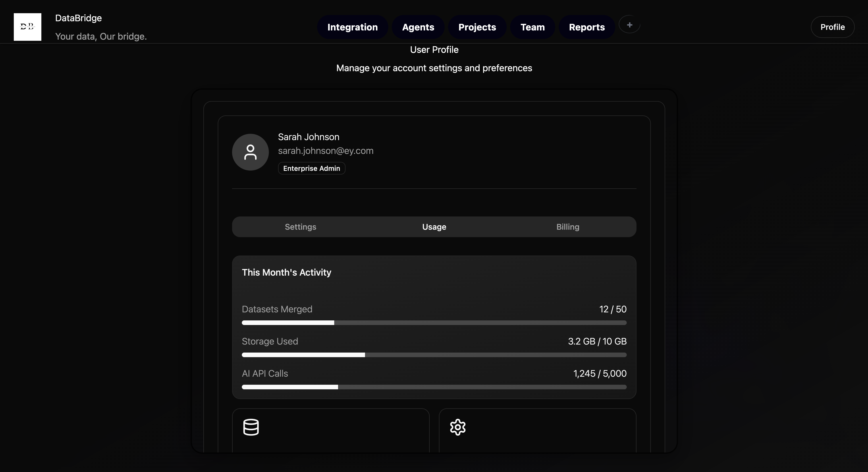Viewport: 868px width, 472px height.
Task: Click the database cylinder icon
Action: point(251,427)
